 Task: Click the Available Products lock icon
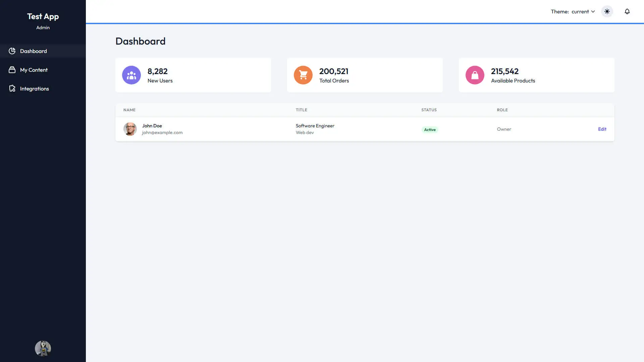click(x=475, y=75)
